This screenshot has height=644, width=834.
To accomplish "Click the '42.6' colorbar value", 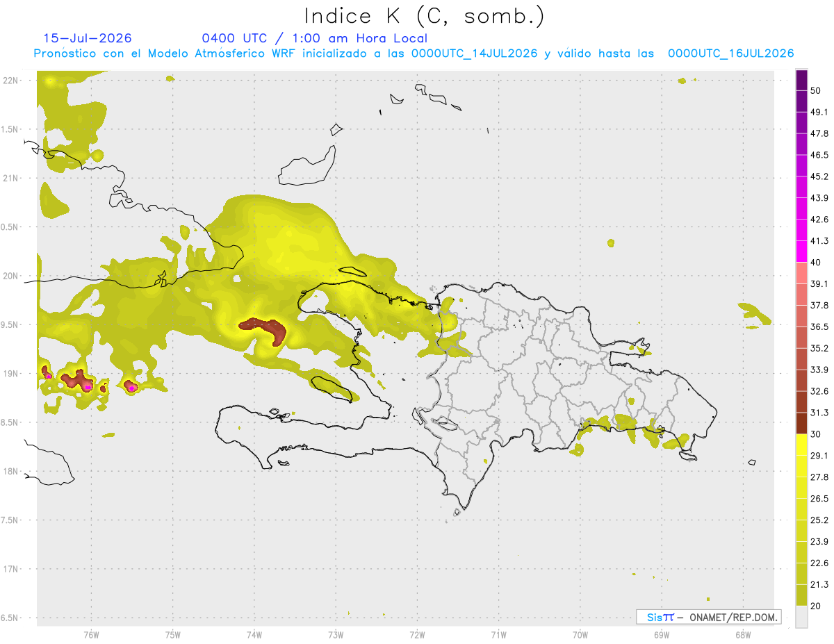I will click(819, 220).
